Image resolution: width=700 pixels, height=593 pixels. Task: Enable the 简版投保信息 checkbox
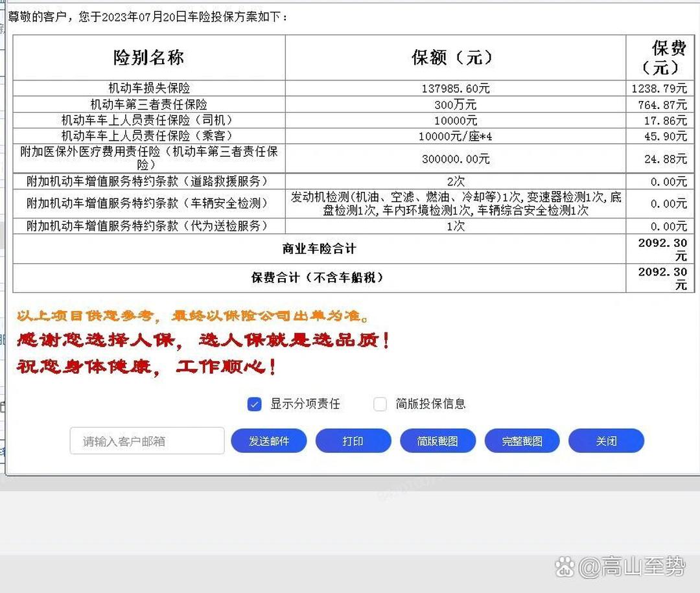coord(380,404)
